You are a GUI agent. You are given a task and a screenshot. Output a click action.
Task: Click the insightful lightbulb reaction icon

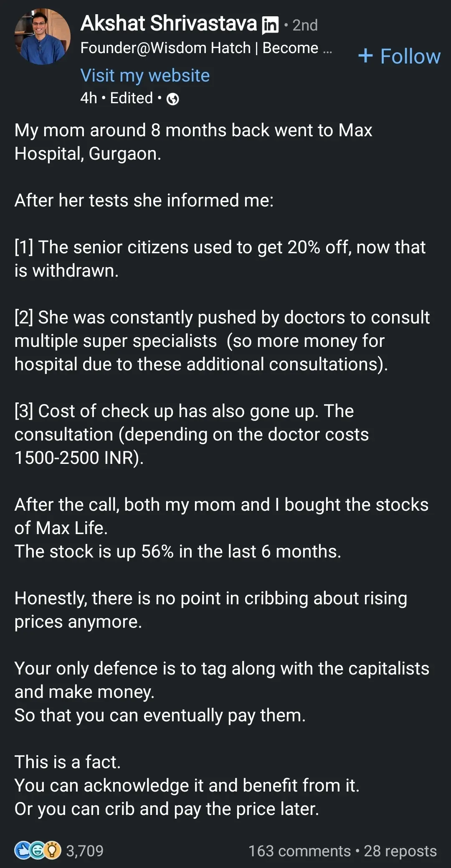(53, 850)
